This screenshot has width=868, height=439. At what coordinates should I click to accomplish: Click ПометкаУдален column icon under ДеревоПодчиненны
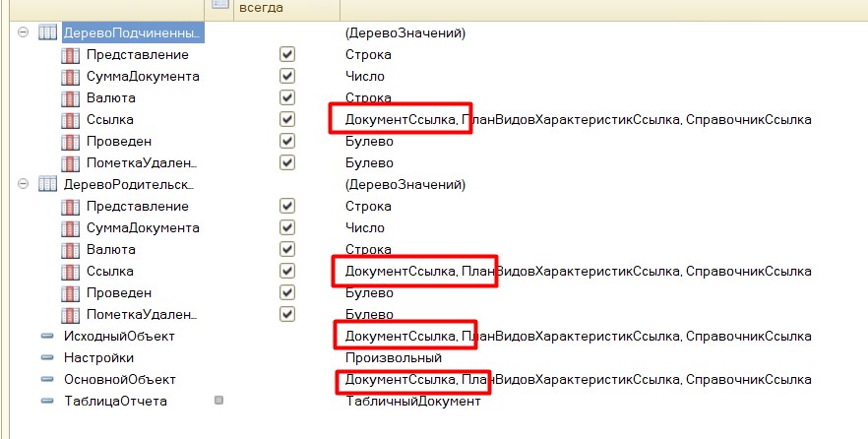[70, 162]
